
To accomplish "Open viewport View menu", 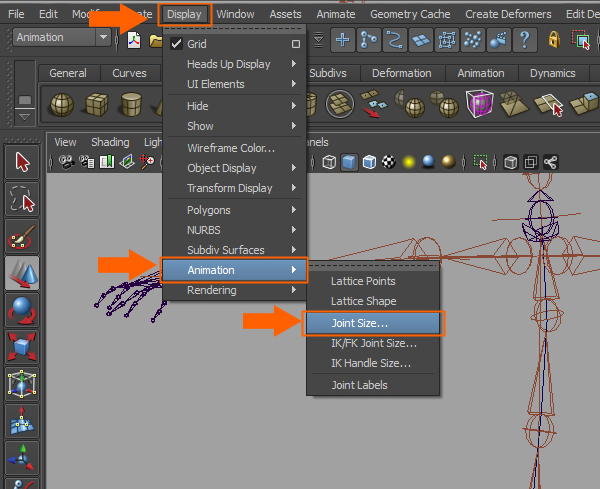I will point(65,142).
